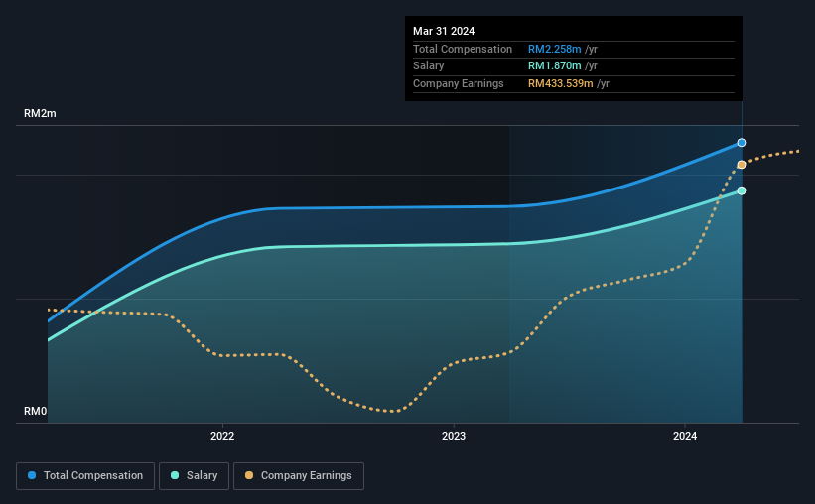Click the teal Salary legend dot
The height and width of the screenshot is (504, 815).
tap(175, 475)
